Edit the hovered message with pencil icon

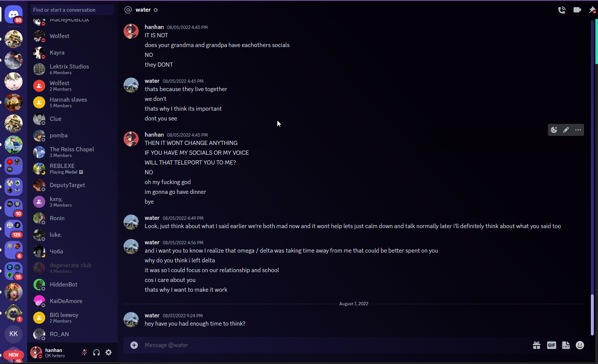coord(566,130)
